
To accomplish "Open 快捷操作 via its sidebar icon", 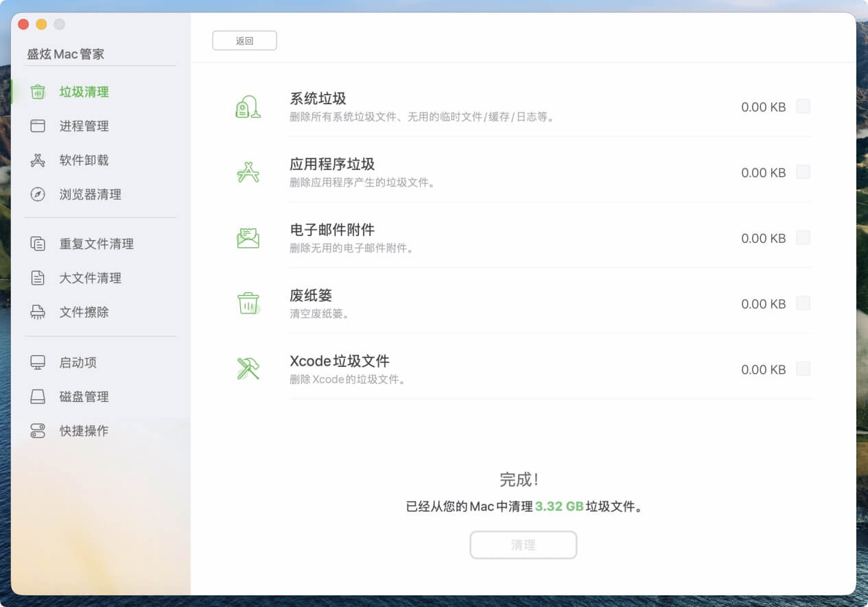I will coord(38,431).
